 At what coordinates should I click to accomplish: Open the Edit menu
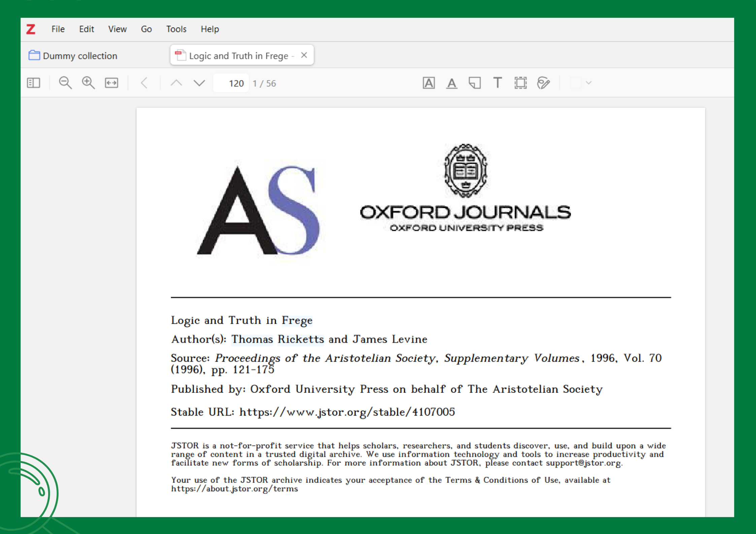pyautogui.click(x=87, y=29)
